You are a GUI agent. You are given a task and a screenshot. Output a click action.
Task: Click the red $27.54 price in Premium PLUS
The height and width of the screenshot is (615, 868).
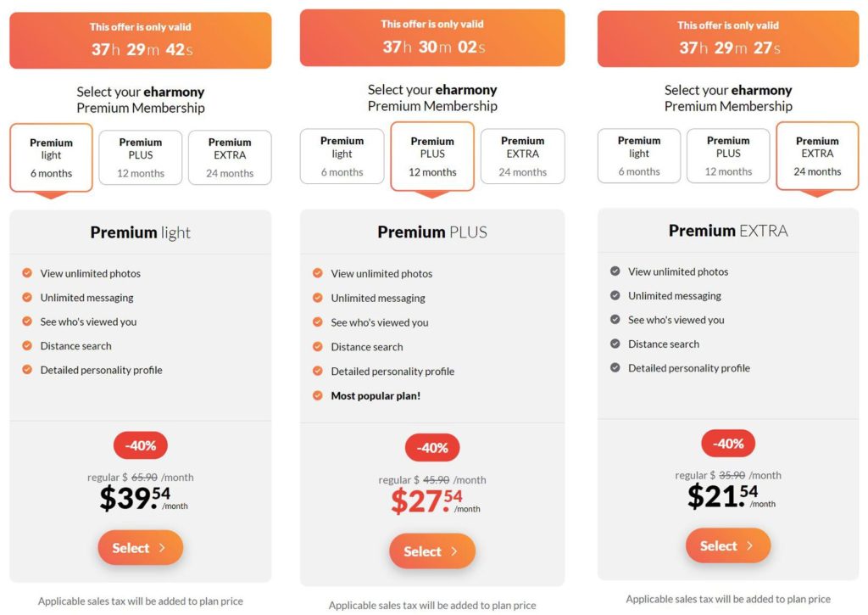click(x=427, y=501)
